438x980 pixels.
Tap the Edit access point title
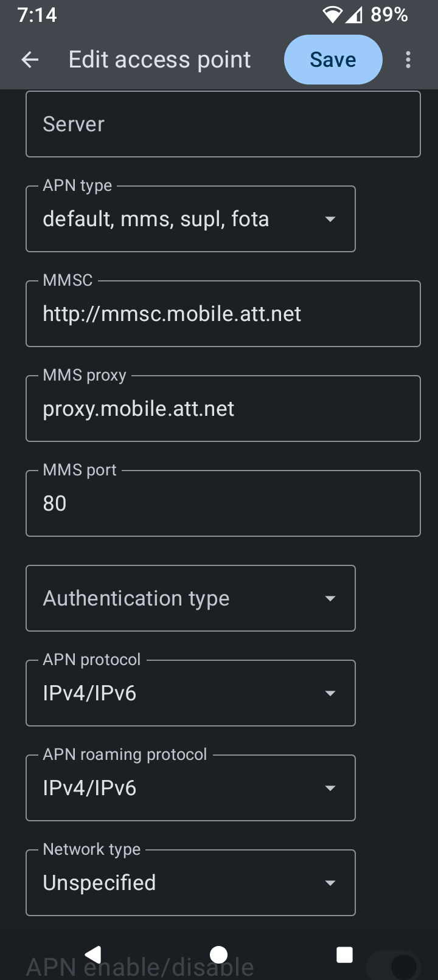click(x=159, y=60)
